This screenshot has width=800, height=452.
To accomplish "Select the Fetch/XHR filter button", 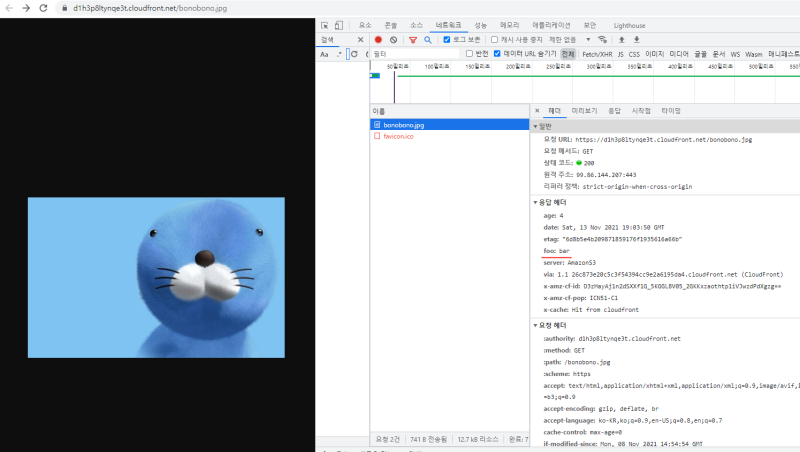I will click(x=597, y=54).
